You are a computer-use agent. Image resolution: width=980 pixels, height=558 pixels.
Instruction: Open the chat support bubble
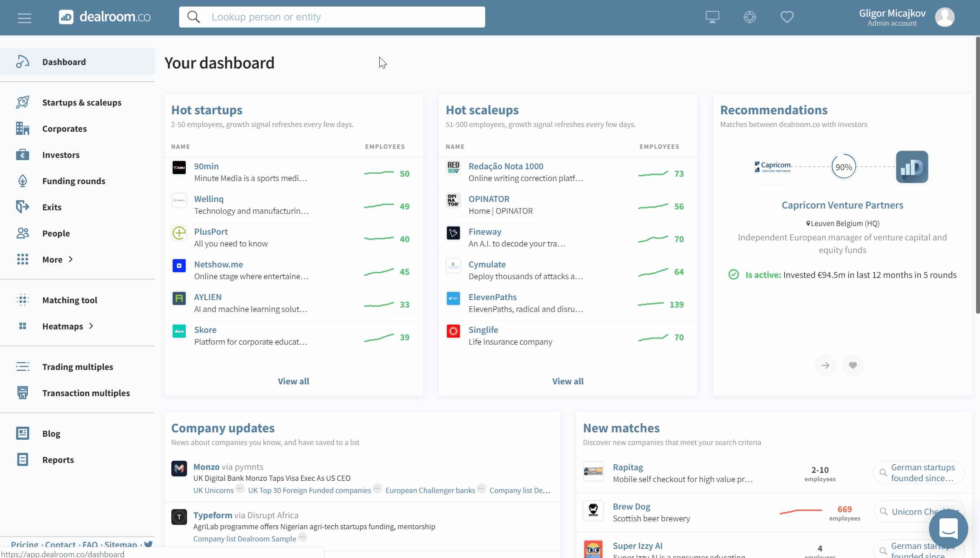click(948, 528)
